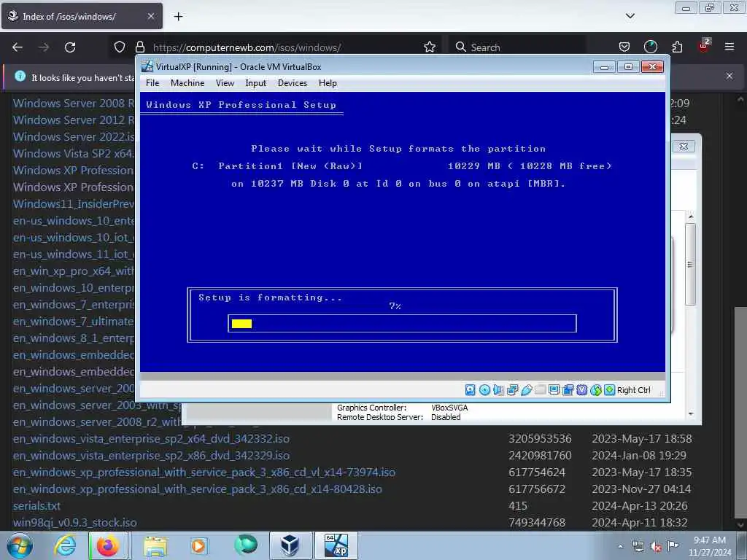Dismiss the Firefox notification bar with X
This screenshot has height=560, width=747.
[x=729, y=76]
